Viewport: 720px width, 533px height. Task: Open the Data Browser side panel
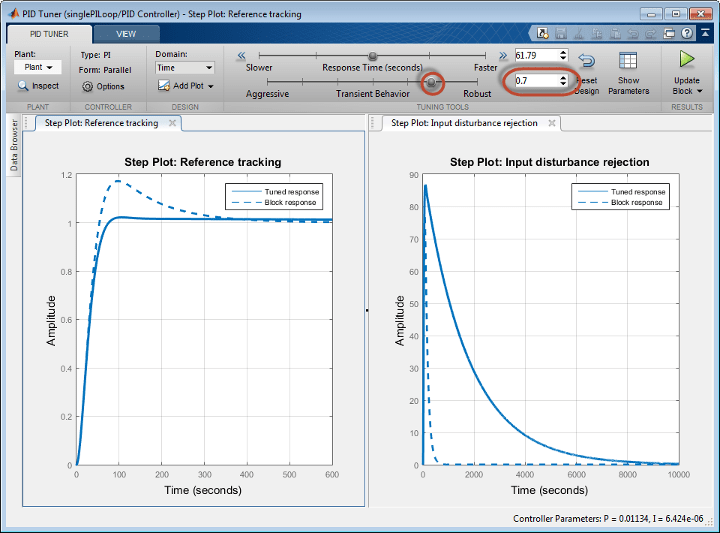point(14,145)
